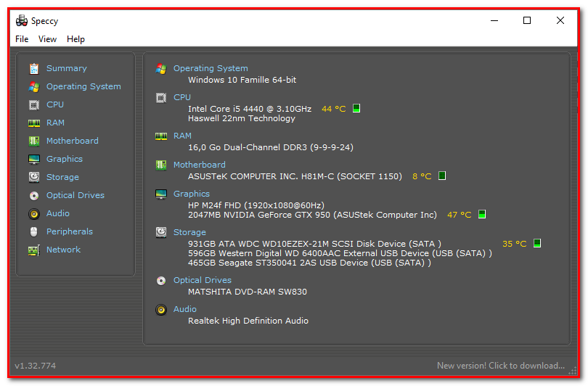
Task: Click the Audio speaker icon in summary panel
Action: click(x=161, y=310)
